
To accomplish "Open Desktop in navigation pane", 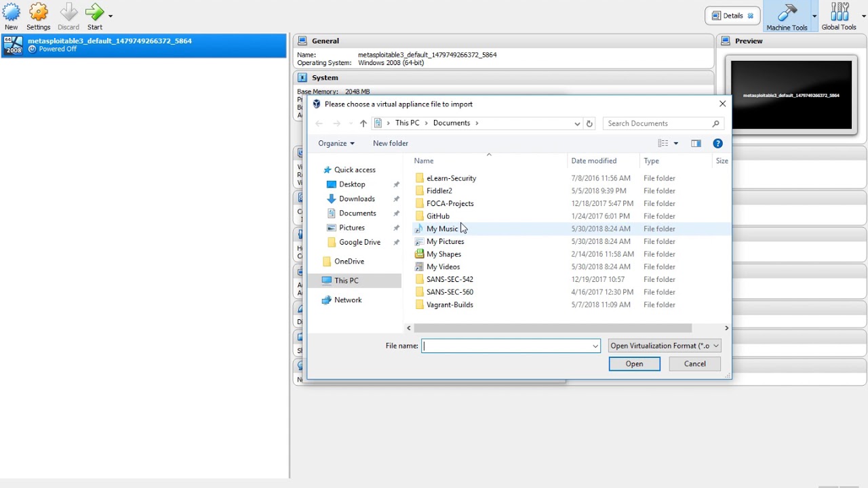I will (x=352, y=184).
